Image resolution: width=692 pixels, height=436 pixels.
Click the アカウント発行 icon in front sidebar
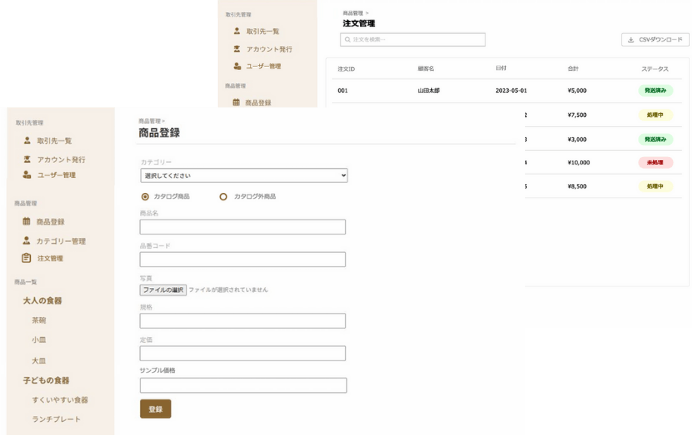click(x=27, y=159)
